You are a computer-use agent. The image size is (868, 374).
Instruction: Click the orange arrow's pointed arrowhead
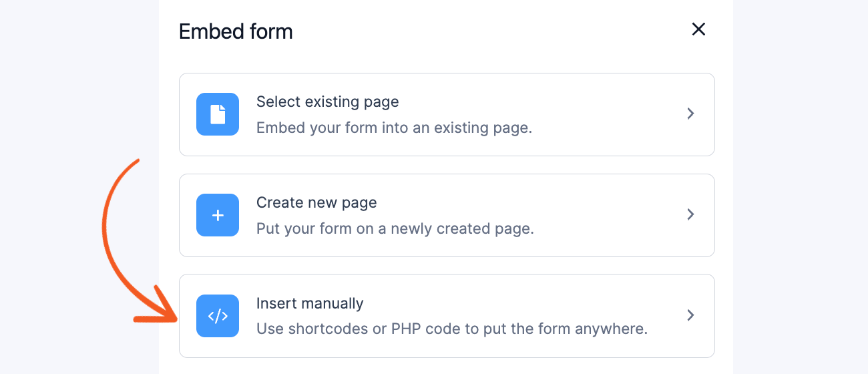click(x=164, y=309)
